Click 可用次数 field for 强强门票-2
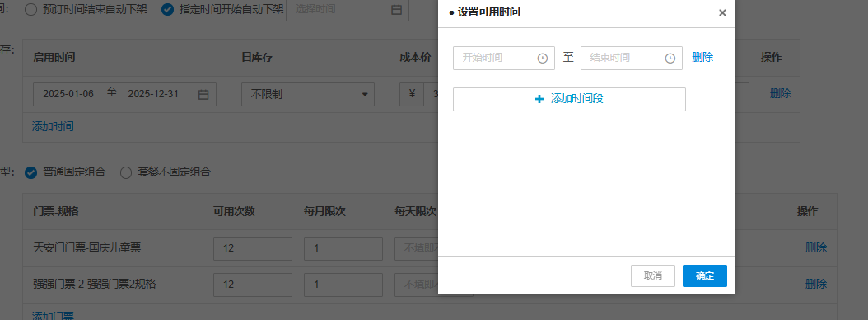Viewport: 868px width, 320px height. coord(253,285)
